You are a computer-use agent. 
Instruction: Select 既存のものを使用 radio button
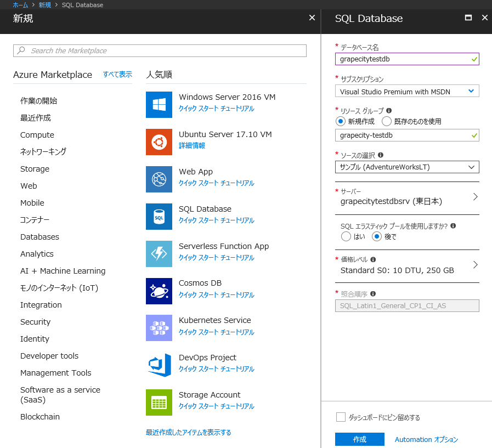click(387, 121)
